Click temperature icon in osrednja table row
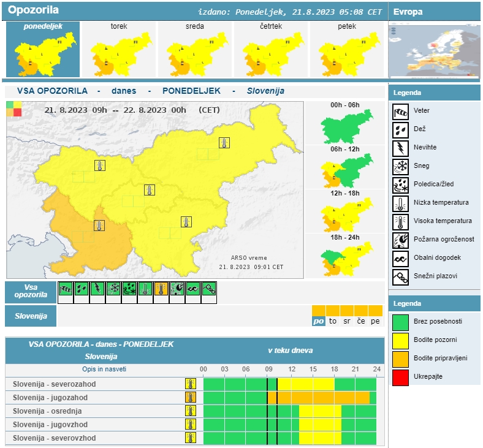 [x=191, y=411]
